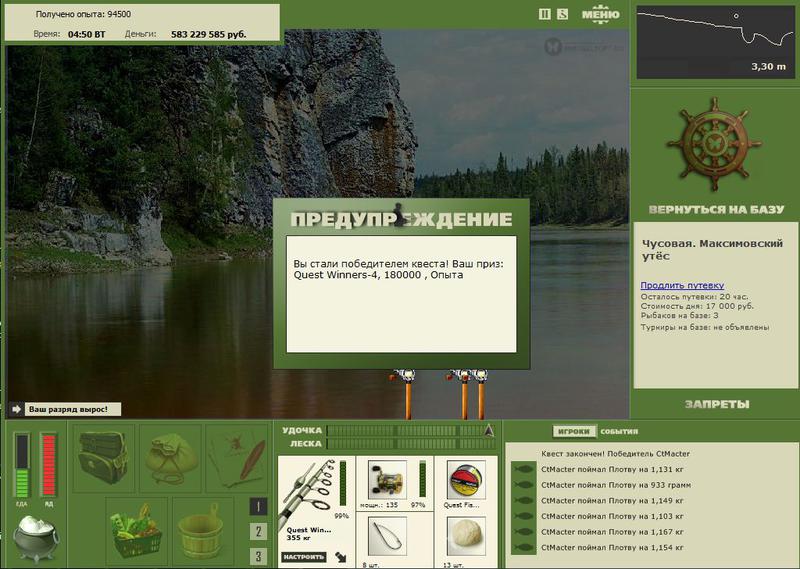This screenshot has height=569, width=800.
Task: Select the dough bait slot
Action: click(466, 536)
